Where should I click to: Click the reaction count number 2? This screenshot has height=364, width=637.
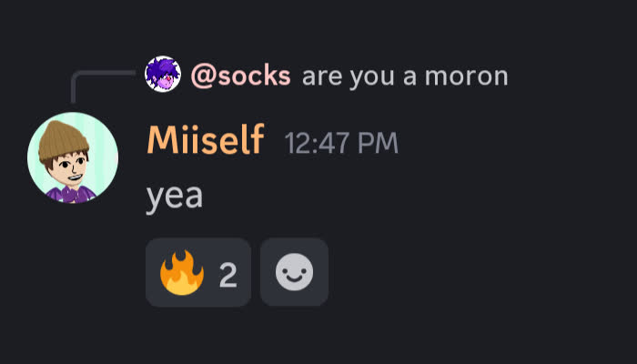pyautogui.click(x=227, y=275)
